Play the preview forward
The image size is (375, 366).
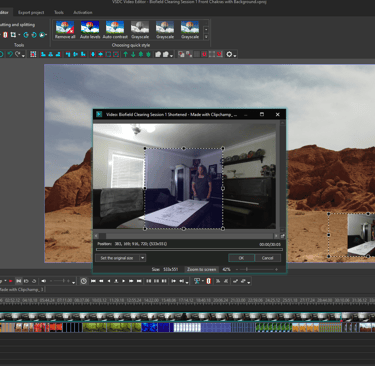pyautogui.click(x=124, y=281)
